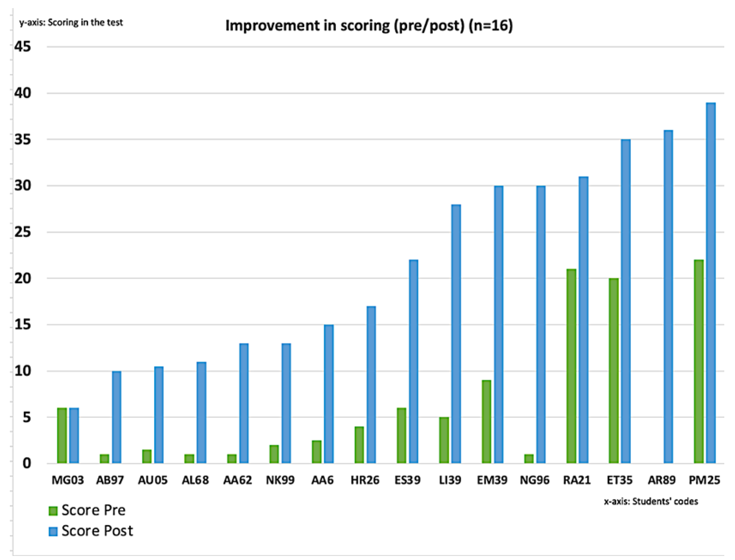Image resolution: width=735 pixels, height=560 pixels.
Task: Click the tallest blue bar for PM25
Action: tap(711, 283)
